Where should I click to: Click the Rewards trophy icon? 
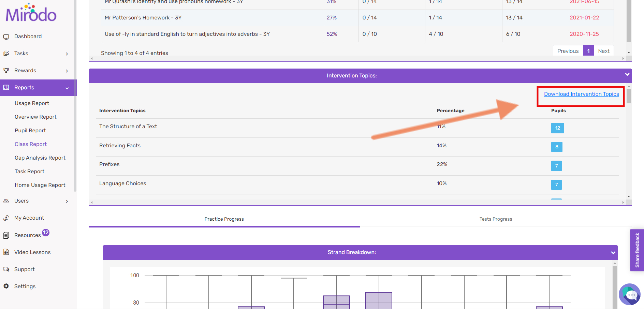(6, 71)
